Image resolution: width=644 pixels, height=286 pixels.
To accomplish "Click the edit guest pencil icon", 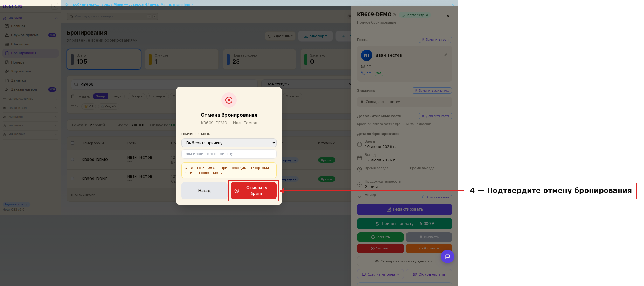I will 445,55.
